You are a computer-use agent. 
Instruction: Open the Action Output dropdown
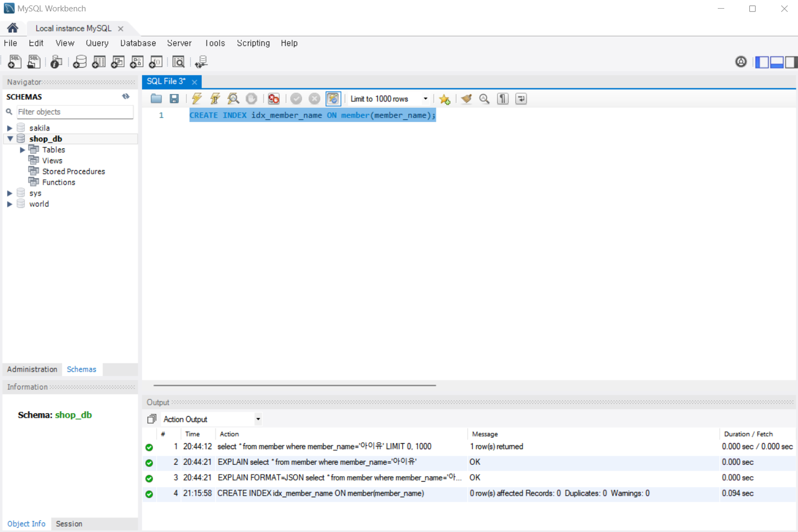258,419
